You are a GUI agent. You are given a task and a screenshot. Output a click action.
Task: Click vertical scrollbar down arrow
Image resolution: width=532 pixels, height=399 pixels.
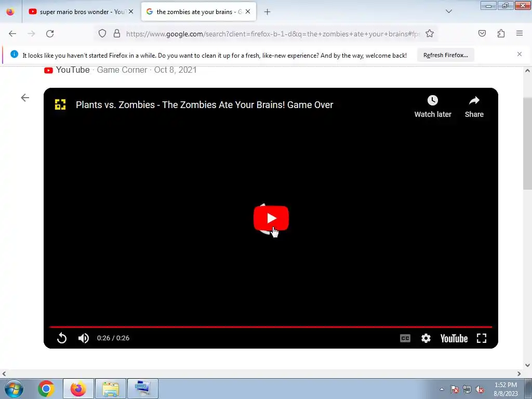pos(527,365)
